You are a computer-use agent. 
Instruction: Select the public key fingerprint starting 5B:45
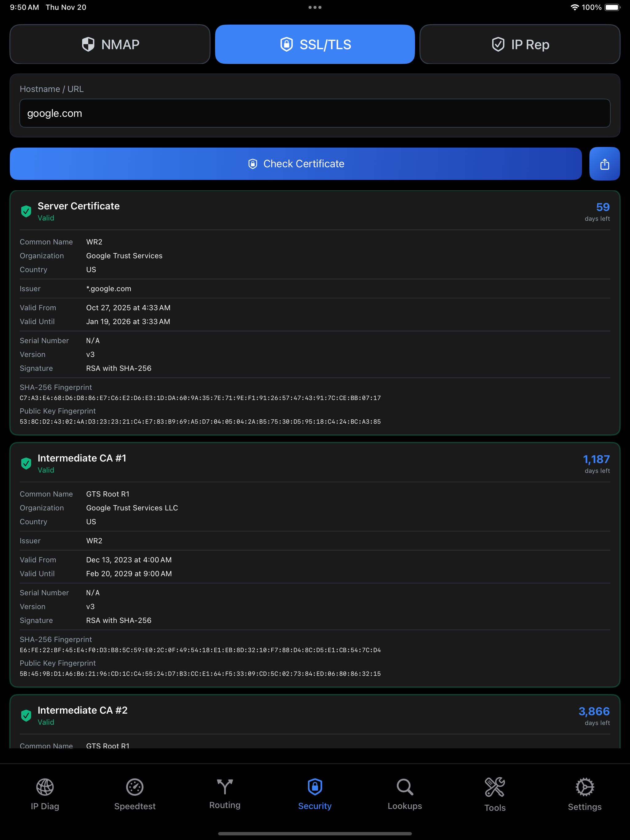(200, 674)
